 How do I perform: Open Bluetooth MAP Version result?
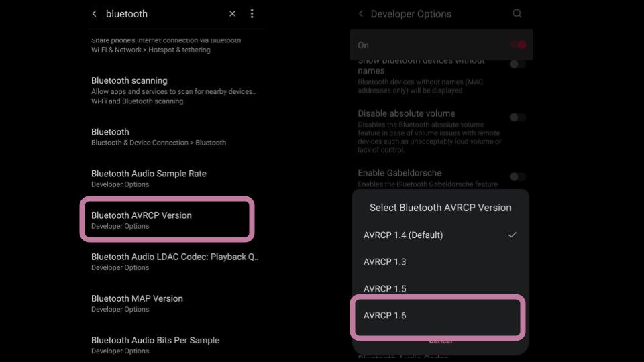click(176, 303)
